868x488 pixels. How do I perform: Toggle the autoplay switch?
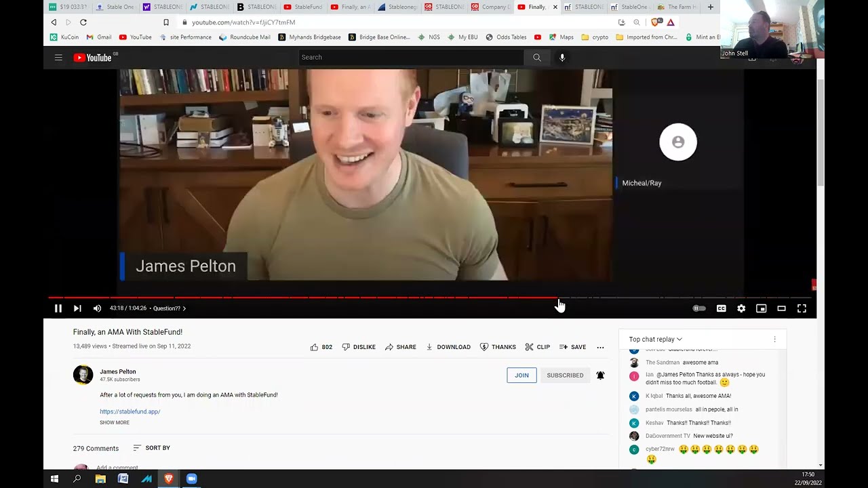pos(699,308)
